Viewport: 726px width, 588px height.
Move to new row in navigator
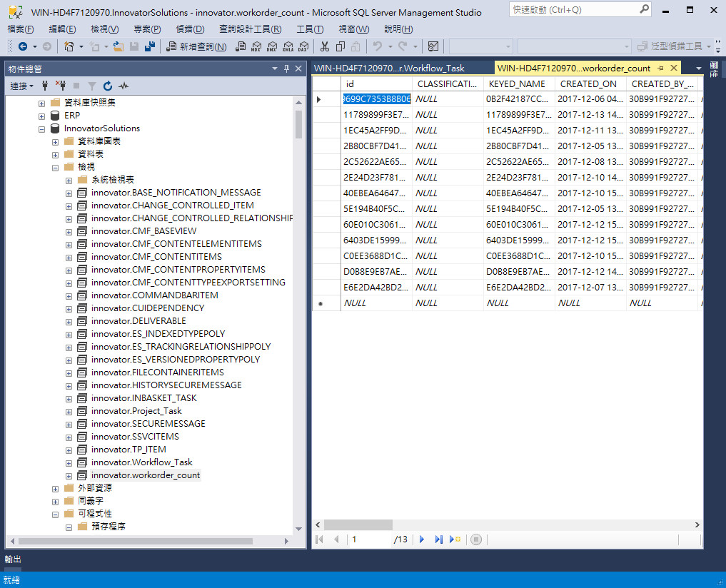coord(455,539)
